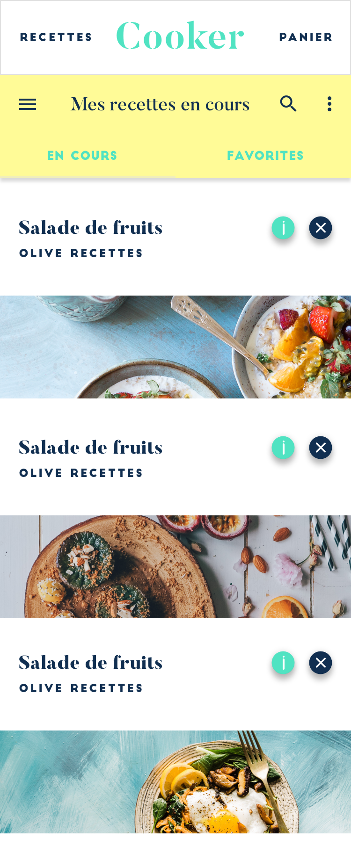Click the search magnifier icon
The image size is (351, 868).
pos(288,103)
